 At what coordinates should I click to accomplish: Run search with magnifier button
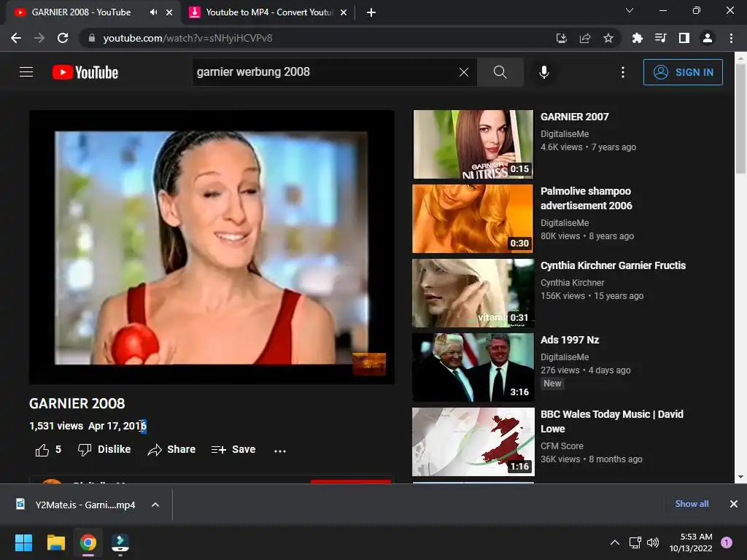[x=500, y=72]
